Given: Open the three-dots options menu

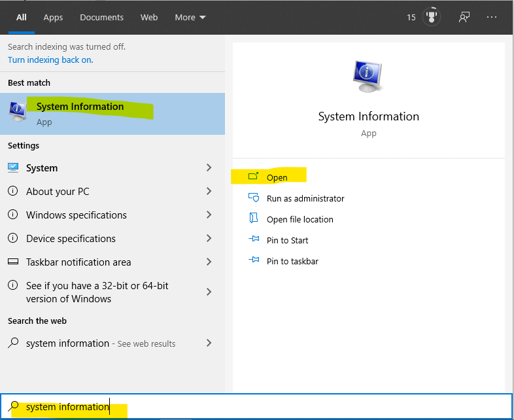Looking at the screenshot, I should [x=491, y=17].
